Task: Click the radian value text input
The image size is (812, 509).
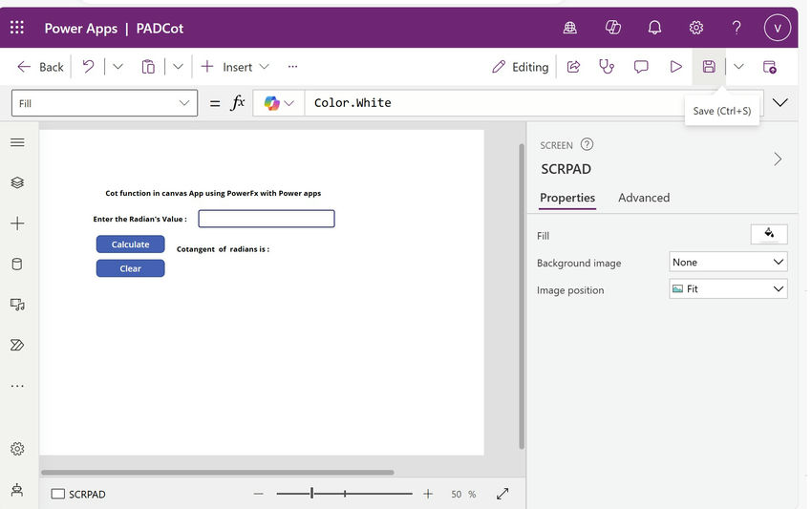Action: coord(267,219)
